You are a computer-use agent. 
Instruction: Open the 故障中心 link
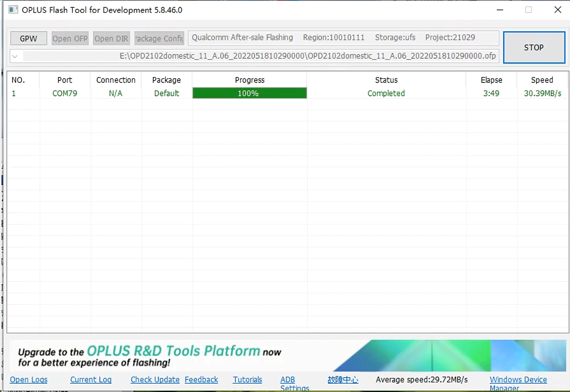[x=343, y=380]
